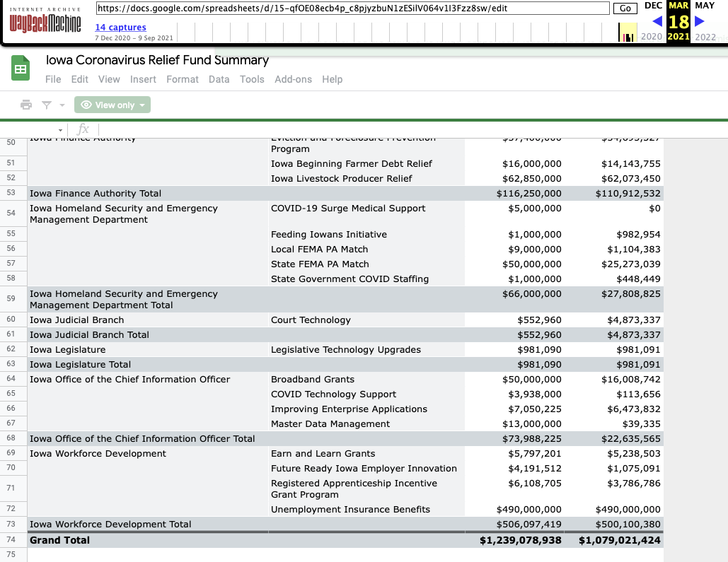This screenshot has height=562, width=728.
Task: Click the $1,079,021,424 grand total cell
Action: coord(614,539)
